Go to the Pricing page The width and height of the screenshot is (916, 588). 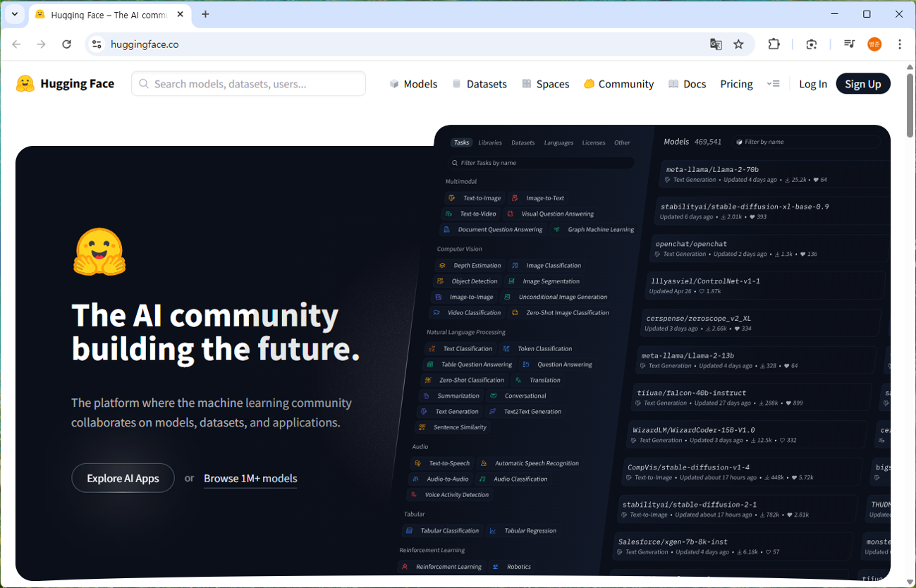(x=736, y=84)
